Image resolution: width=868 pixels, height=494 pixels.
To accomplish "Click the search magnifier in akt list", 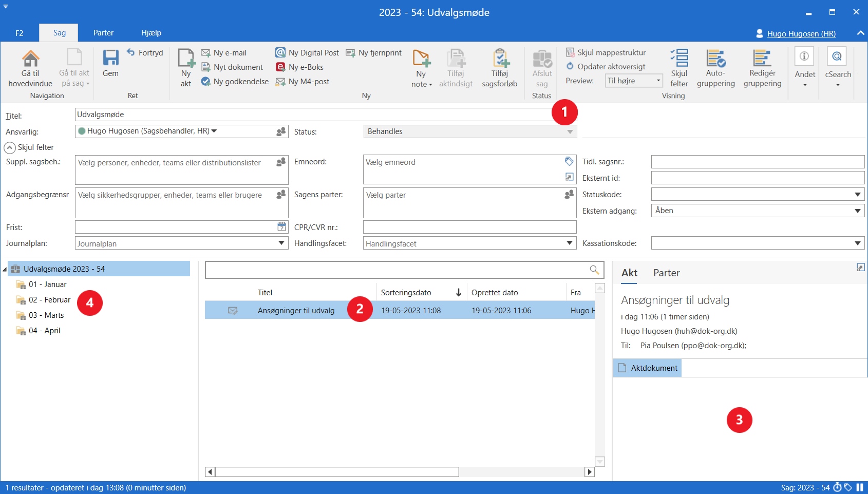I will point(594,270).
